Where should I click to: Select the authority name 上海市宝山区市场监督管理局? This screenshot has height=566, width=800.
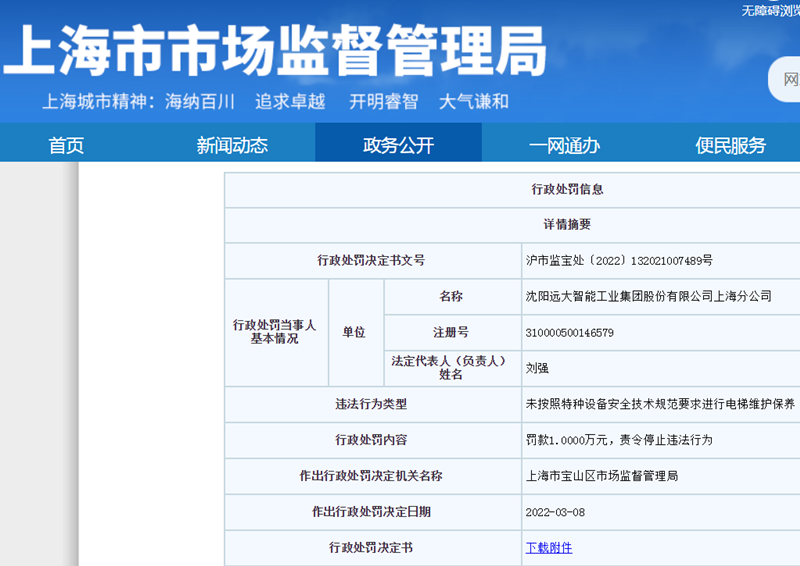point(602,476)
